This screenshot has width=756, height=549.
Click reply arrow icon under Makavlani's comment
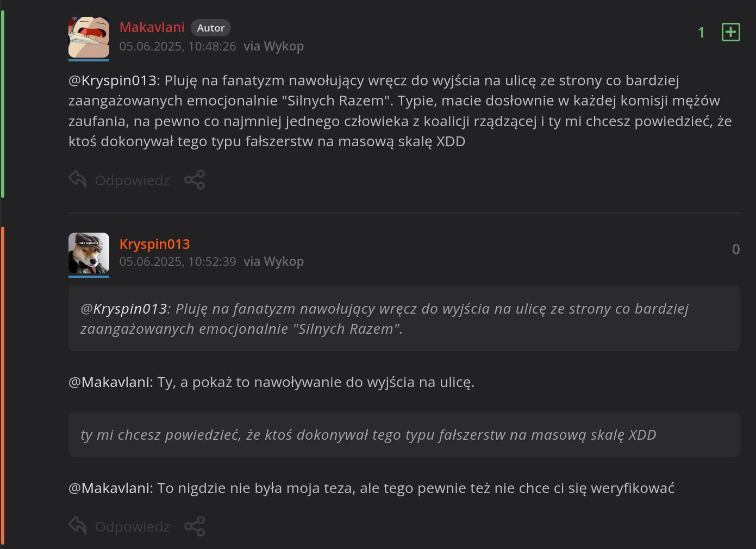[78, 179]
